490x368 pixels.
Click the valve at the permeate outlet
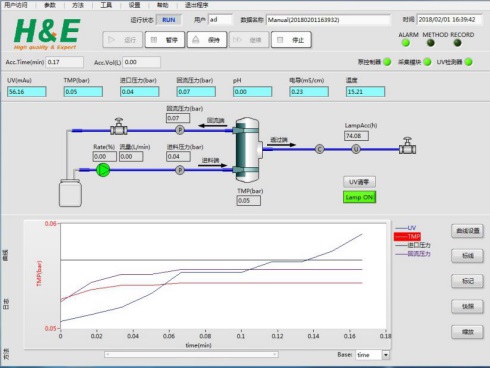(407, 146)
